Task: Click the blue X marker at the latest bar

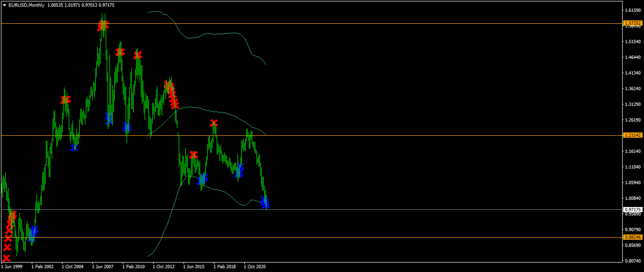Action: pos(265,202)
